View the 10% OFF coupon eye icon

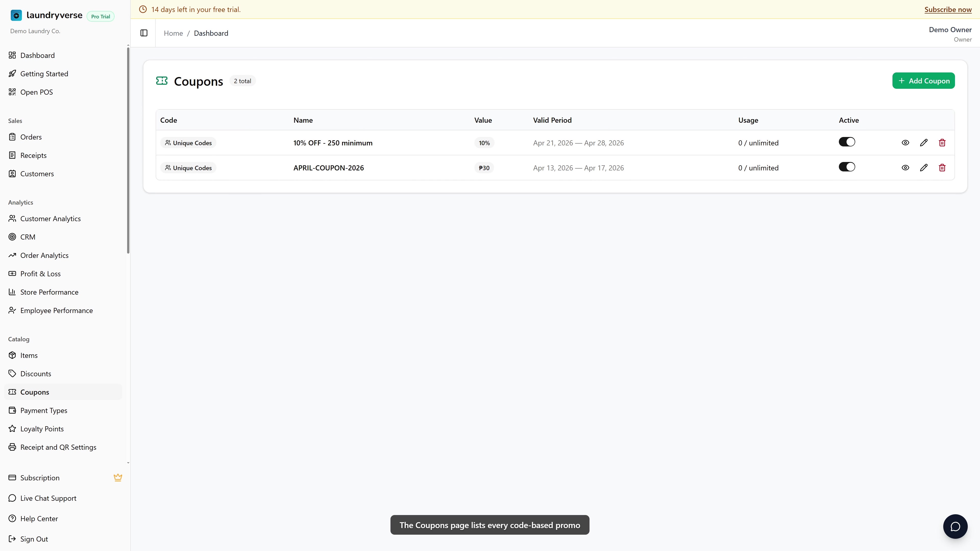point(905,143)
